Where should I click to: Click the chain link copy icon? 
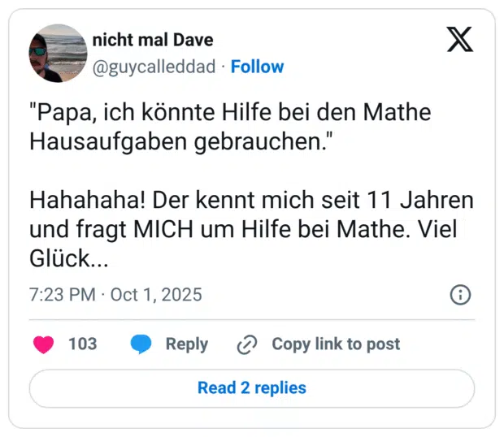pyautogui.click(x=246, y=344)
